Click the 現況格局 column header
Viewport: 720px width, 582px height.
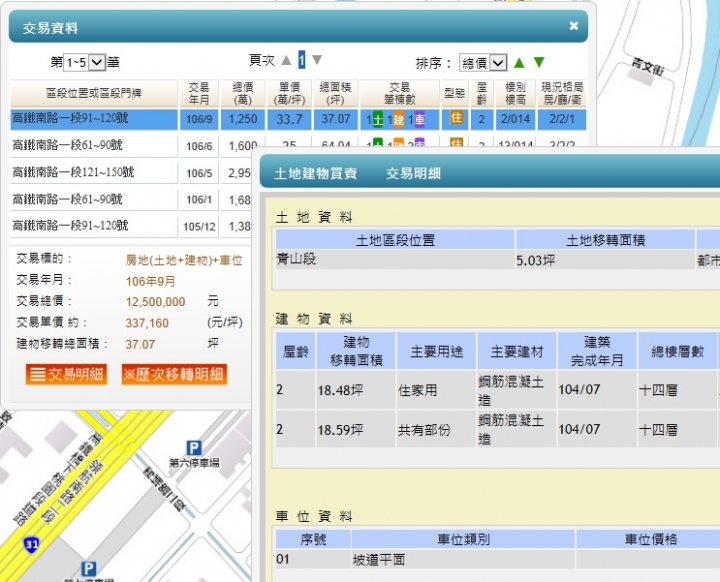tap(562, 94)
